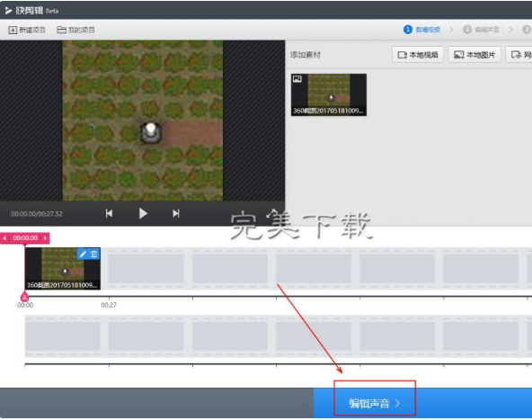Select the 360截图 clip on the timeline
Image resolution: width=532 pixels, height=420 pixels.
click(63, 269)
